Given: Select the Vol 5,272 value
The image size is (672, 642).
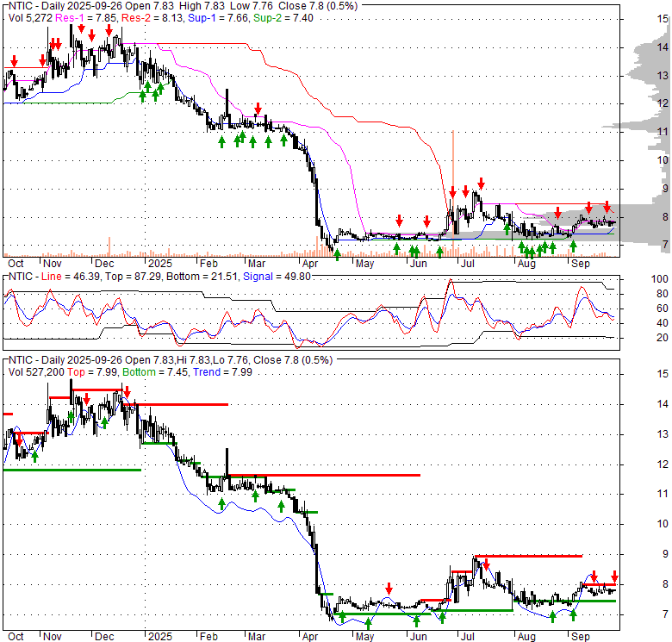Looking at the screenshot, I should [x=30, y=18].
